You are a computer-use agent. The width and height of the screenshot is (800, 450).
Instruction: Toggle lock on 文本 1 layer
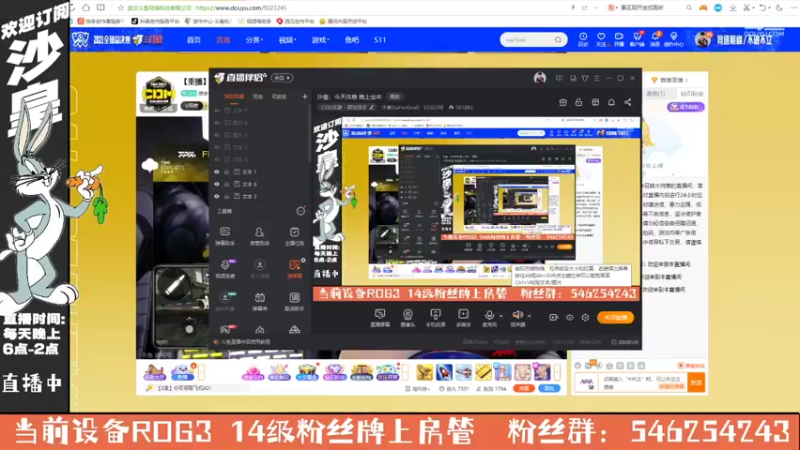pyautogui.click(x=227, y=172)
